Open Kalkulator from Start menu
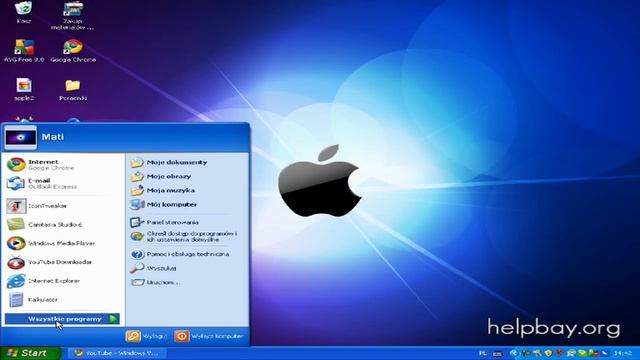The height and width of the screenshot is (360, 640). (63, 300)
